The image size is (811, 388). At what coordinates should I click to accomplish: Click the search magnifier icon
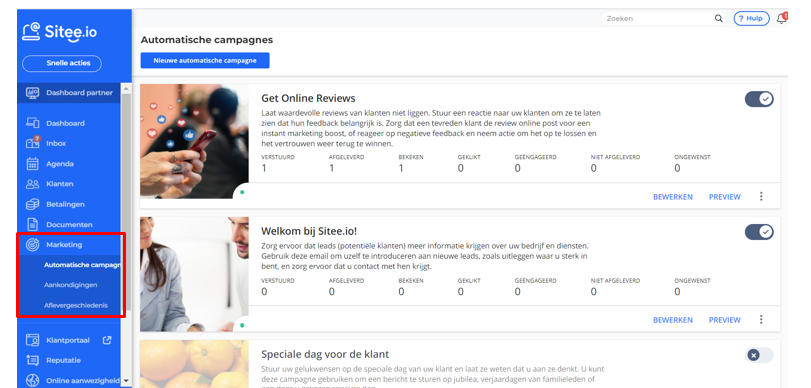click(718, 19)
